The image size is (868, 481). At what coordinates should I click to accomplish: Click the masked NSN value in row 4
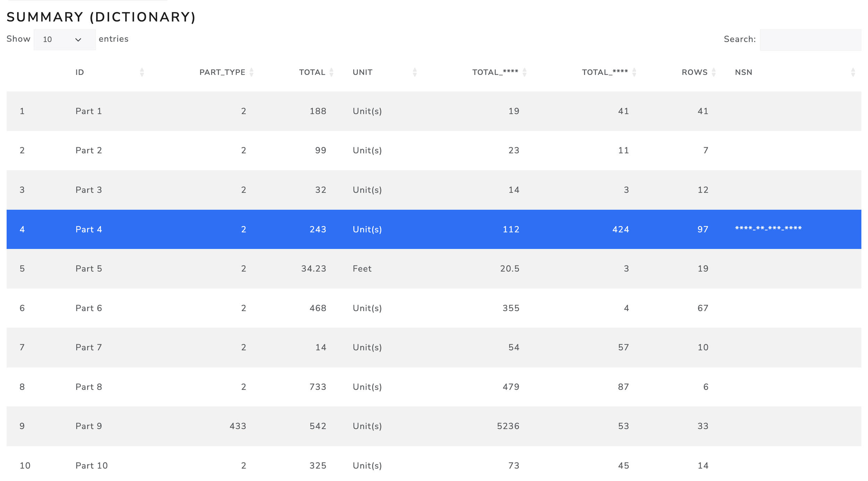pos(768,229)
